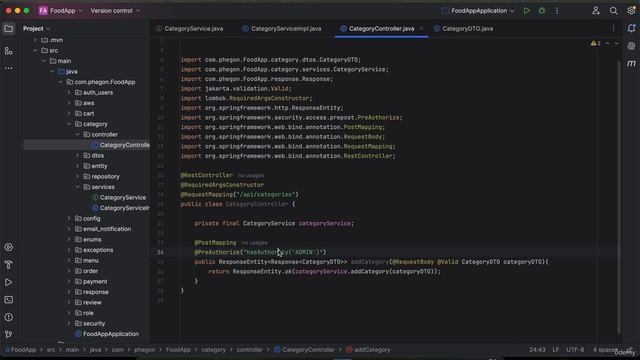Click the warnings indicator in editor
640x360 pixels.
point(596,43)
